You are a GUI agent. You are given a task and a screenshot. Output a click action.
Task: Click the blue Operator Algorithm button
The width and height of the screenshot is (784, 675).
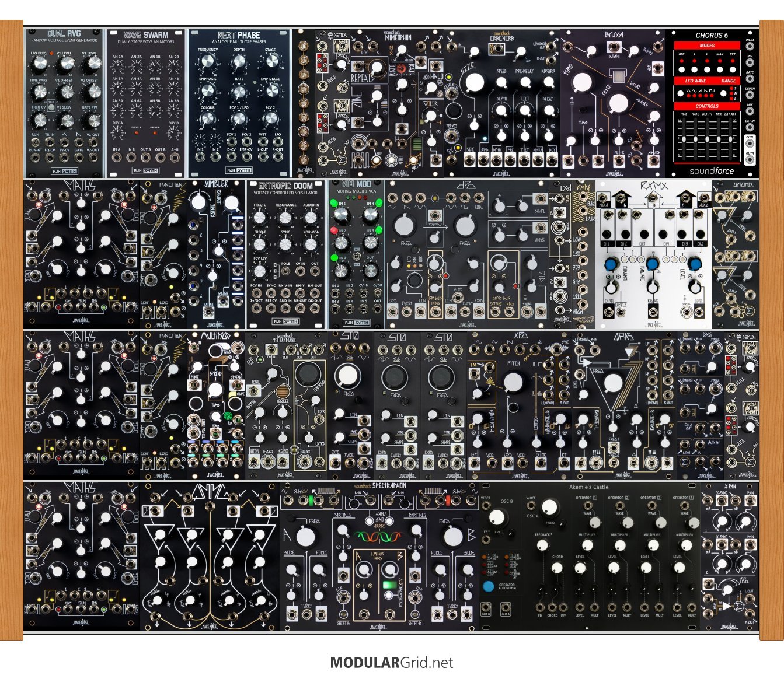(488, 586)
